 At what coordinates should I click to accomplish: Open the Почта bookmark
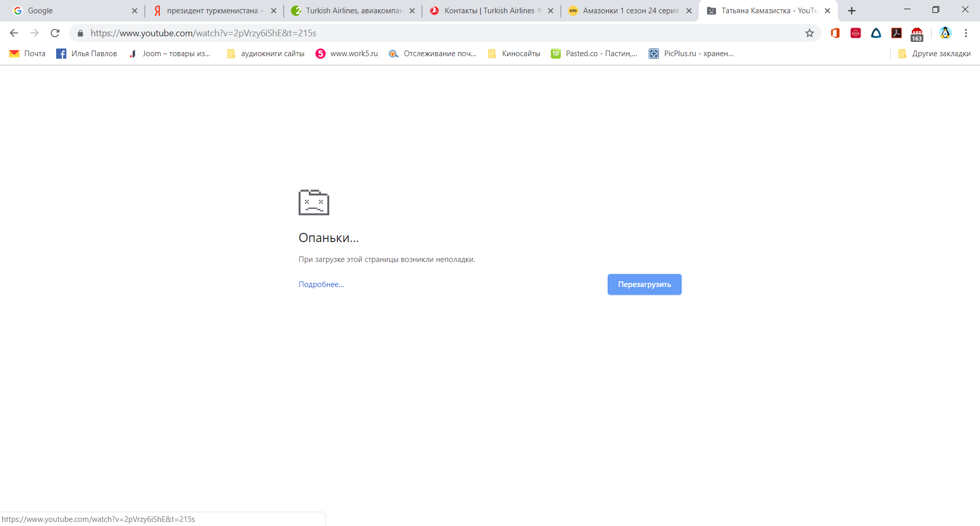tap(28, 54)
